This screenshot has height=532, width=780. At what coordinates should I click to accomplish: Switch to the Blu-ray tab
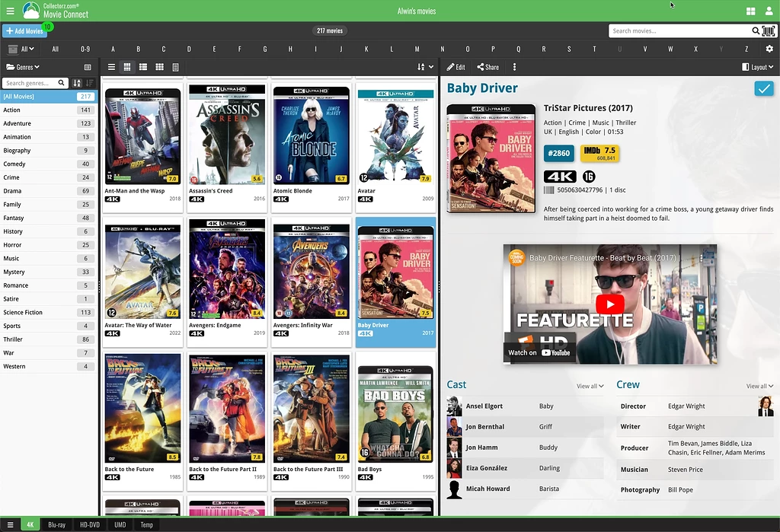point(56,524)
